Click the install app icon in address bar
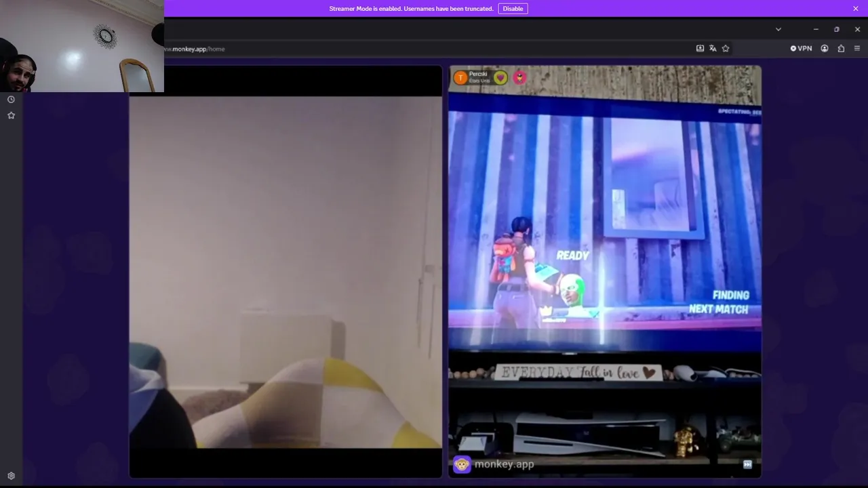The image size is (868, 488). pos(700,48)
